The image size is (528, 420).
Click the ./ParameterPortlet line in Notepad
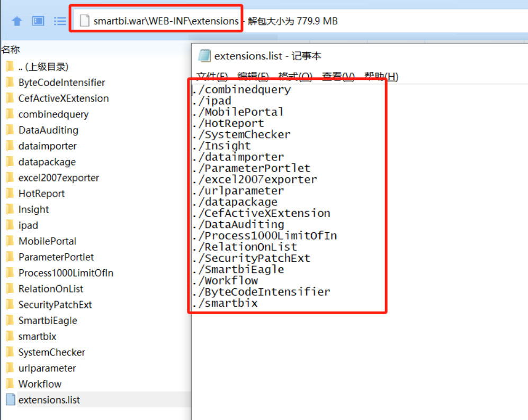coord(251,168)
